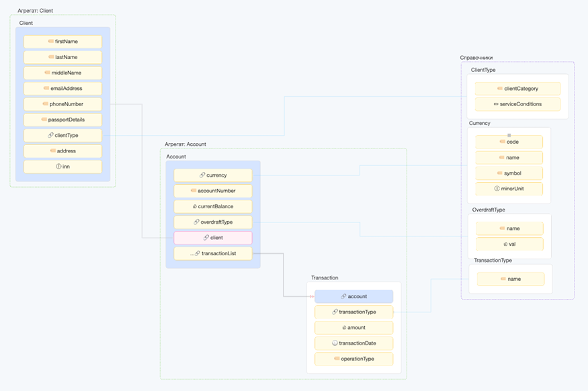Viewport: 588px width, 391px height.
Task: Select the firstName attribute in Client
Action: click(62, 42)
